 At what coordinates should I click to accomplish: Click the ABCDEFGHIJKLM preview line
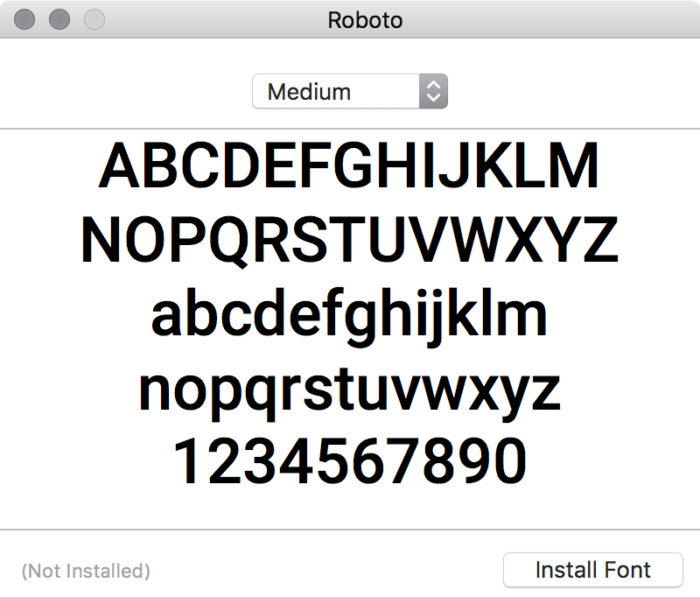348,165
